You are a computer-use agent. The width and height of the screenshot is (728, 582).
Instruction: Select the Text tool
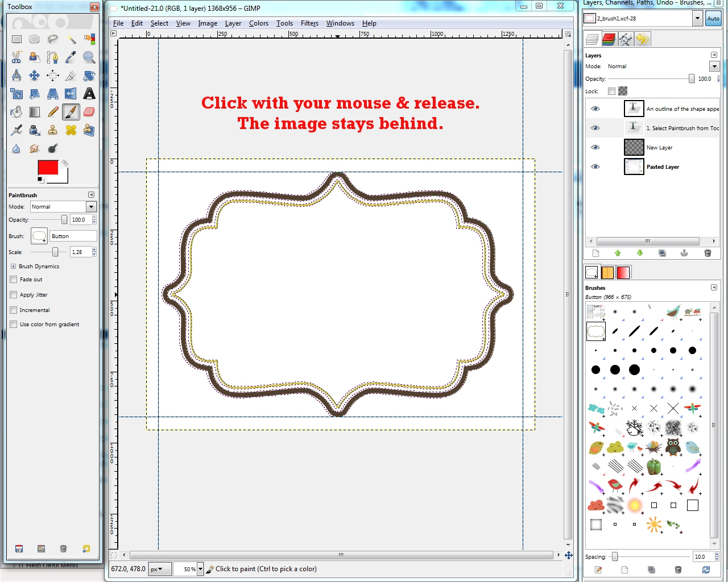[x=89, y=94]
